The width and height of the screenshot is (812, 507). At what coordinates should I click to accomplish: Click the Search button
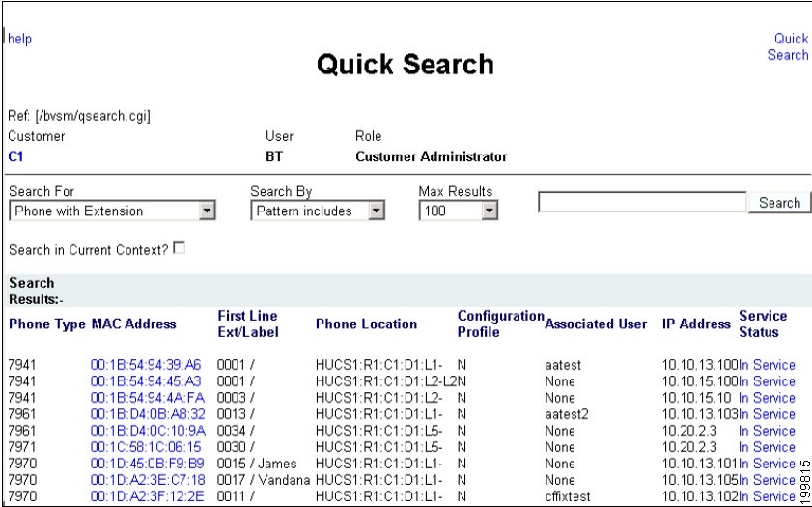(x=779, y=203)
